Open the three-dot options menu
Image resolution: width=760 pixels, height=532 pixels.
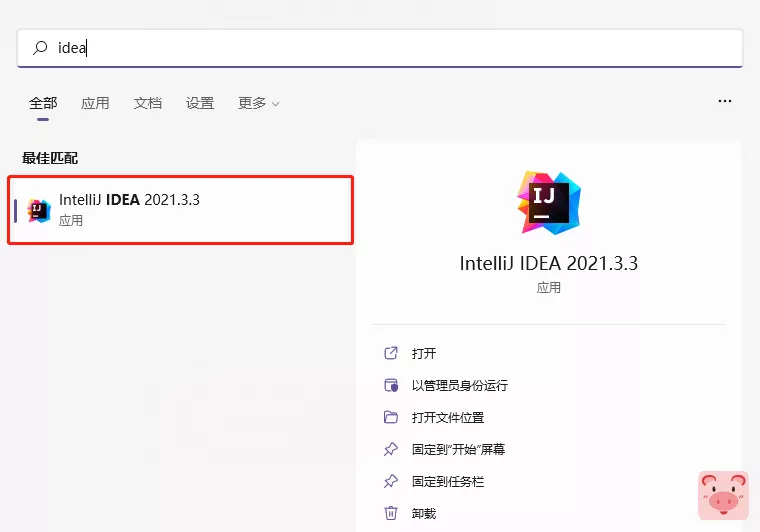point(725,101)
